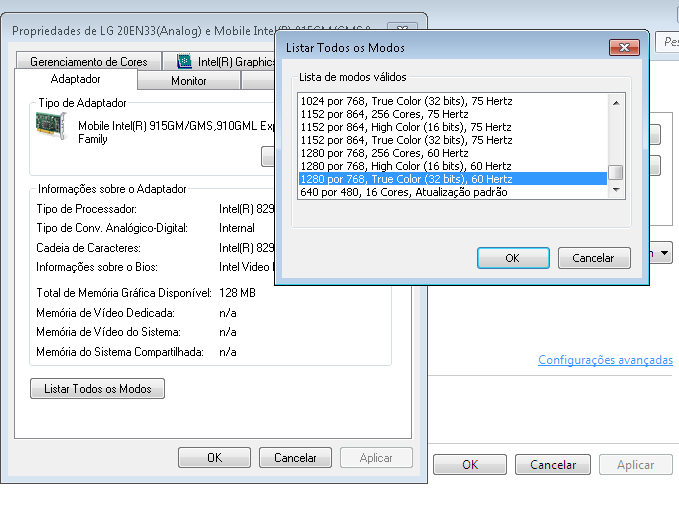
Task: Select 1152 por 864 High Color mode
Action: tap(453, 127)
